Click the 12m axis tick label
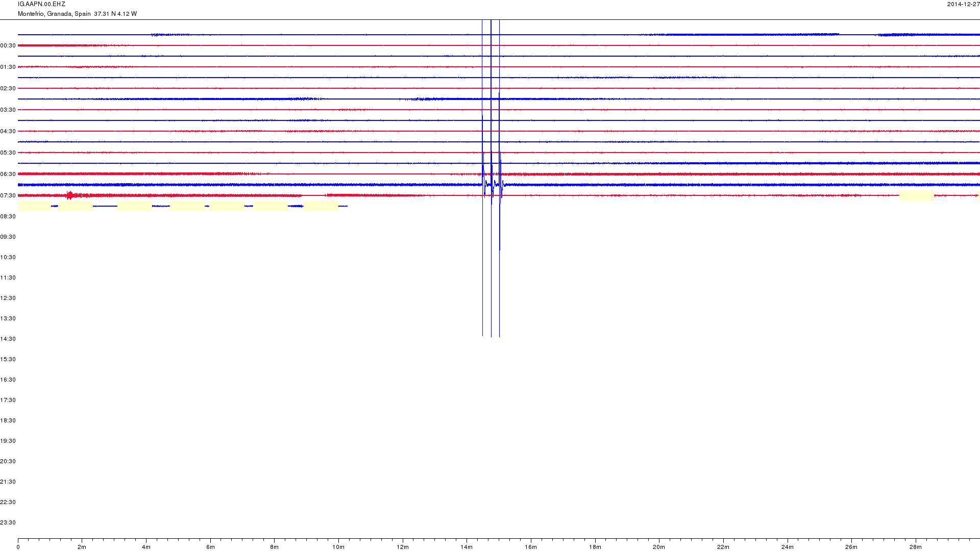Image resolution: width=980 pixels, height=551 pixels. (x=403, y=547)
